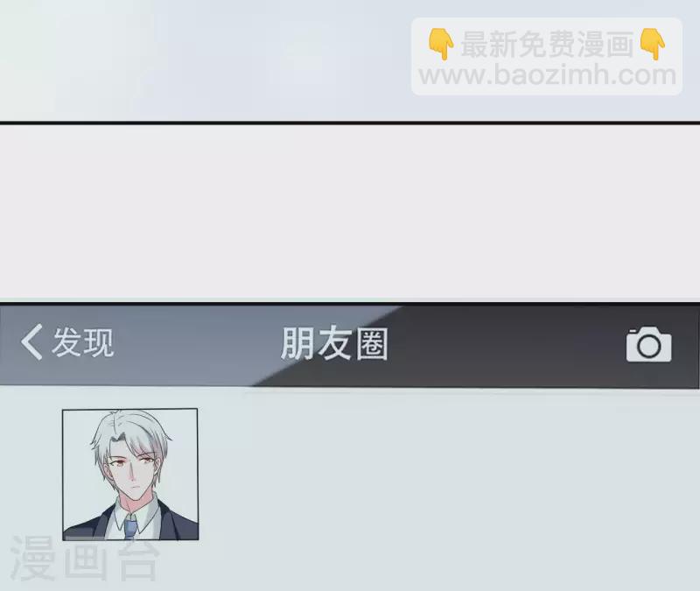Go back to the 发现 page
700x591 pixels.
pyautogui.click(x=67, y=342)
